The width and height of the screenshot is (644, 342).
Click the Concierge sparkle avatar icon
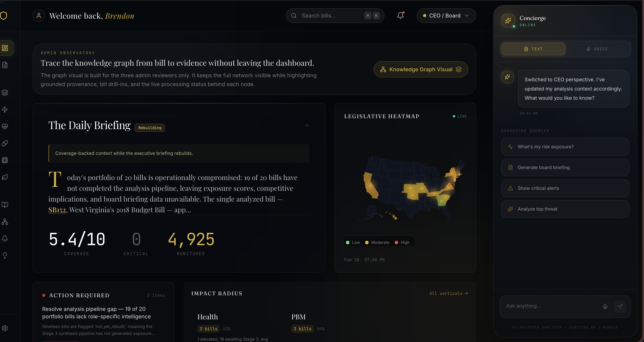coord(508,21)
